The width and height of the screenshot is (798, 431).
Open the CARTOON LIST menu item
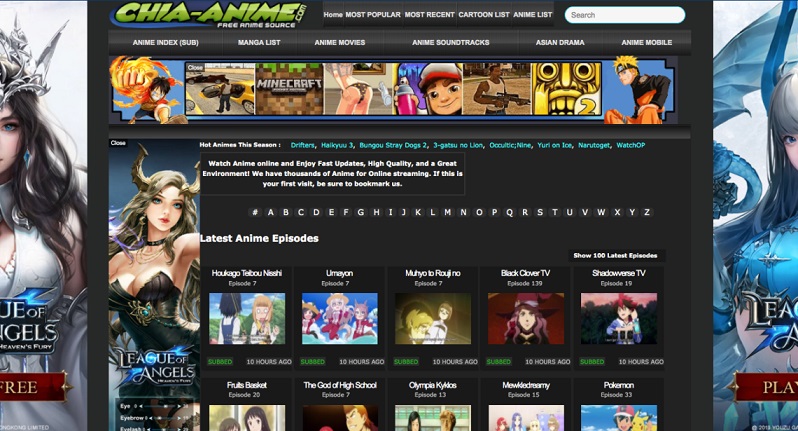click(484, 15)
